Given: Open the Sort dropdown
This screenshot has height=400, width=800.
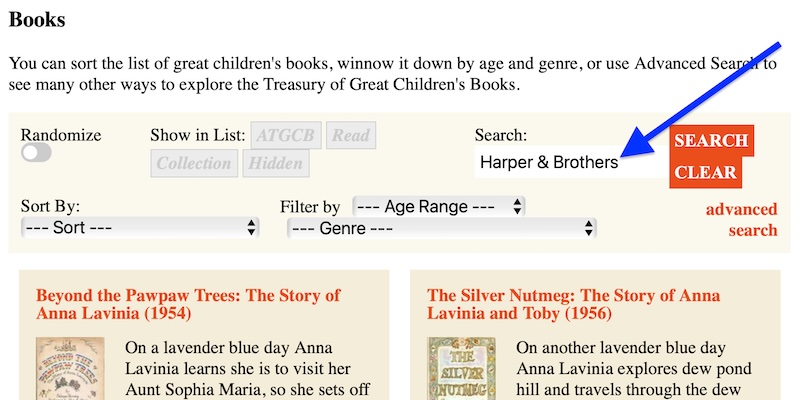Looking at the screenshot, I should pos(140,228).
